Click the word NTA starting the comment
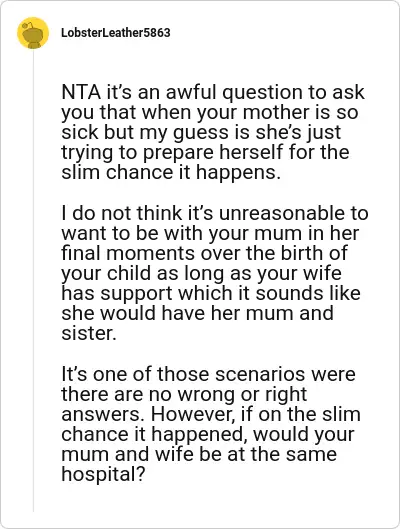Viewport: 400px width, 529px height. [x=81, y=92]
